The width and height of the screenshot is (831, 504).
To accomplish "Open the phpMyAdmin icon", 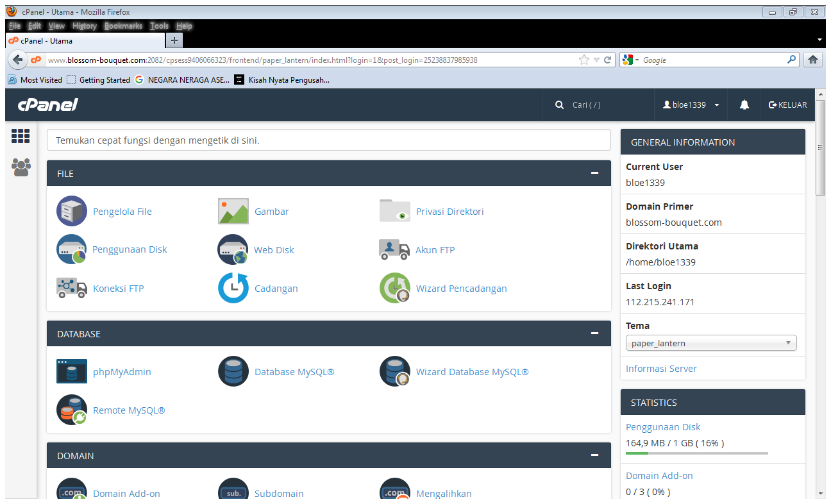I will 72,371.
